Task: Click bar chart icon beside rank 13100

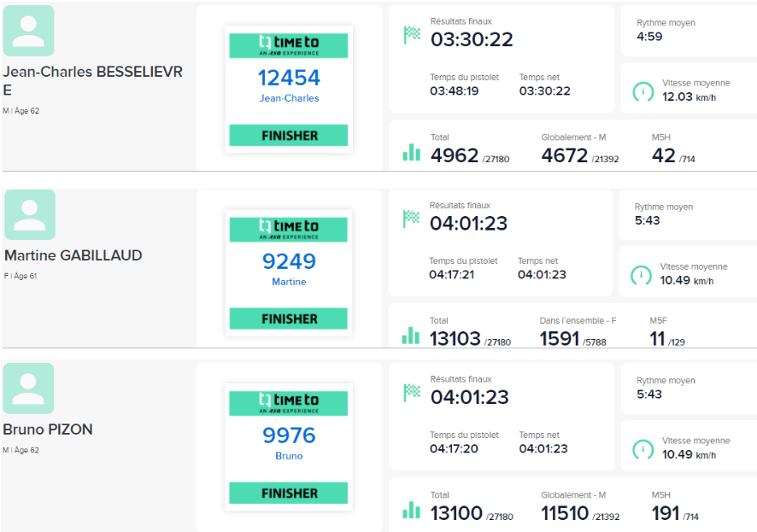Action: [x=411, y=510]
